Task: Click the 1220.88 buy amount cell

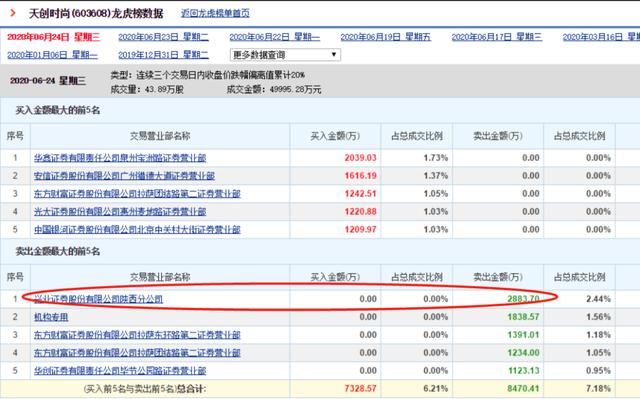Action: click(x=360, y=212)
